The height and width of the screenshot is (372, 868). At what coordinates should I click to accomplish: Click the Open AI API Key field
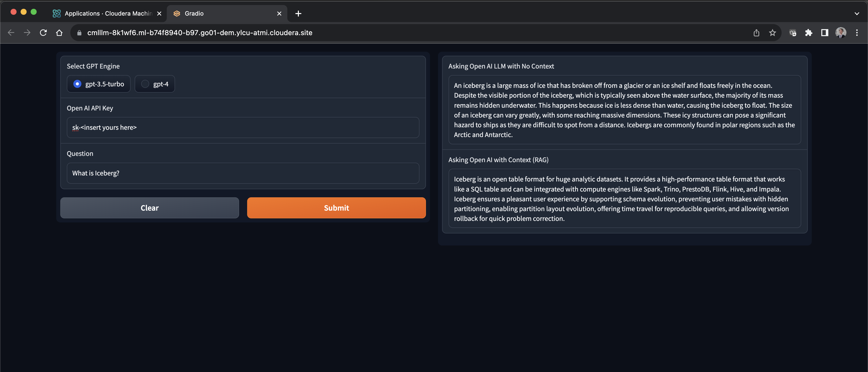coord(243,128)
